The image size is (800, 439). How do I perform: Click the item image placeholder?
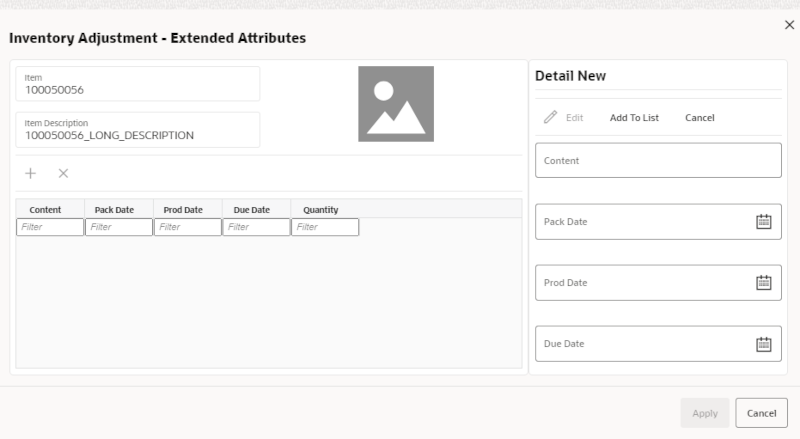click(396, 104)
